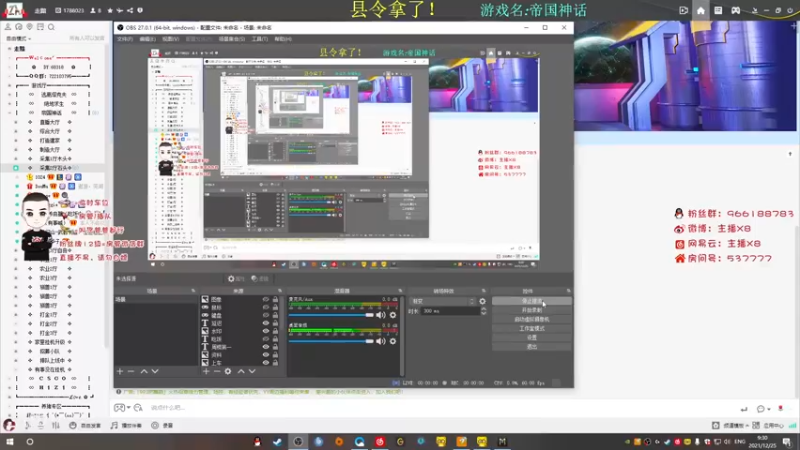Toggle visibility of the 资料 source
The height and width of the screenshot is (450, 800).
(x=265, y=355)
